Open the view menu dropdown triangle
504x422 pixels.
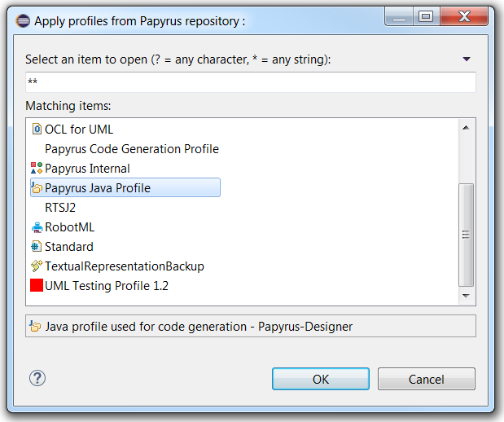pyautogui.click(x=467, y=59)
